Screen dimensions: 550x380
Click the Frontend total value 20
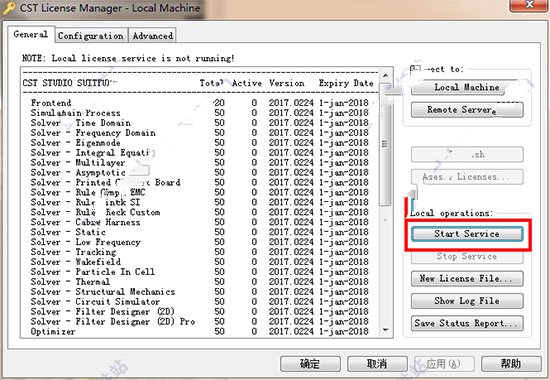219,103
